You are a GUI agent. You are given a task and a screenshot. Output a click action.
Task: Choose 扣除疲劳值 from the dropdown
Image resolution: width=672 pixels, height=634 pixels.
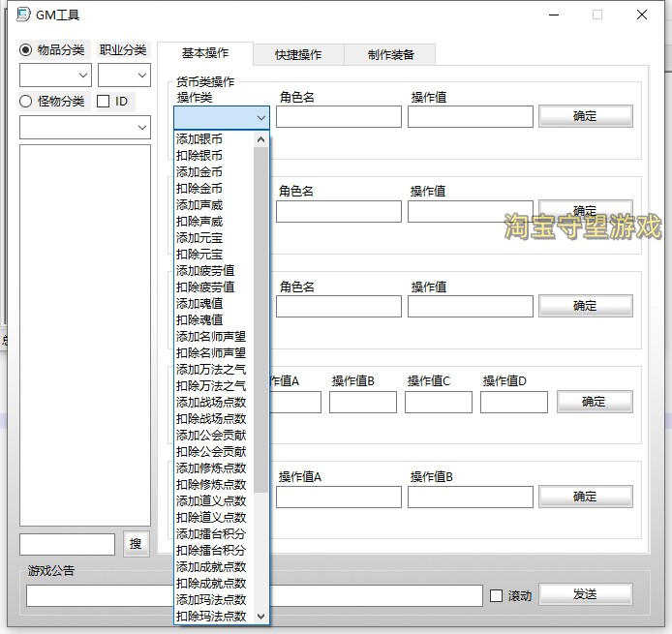coord(214,287)
